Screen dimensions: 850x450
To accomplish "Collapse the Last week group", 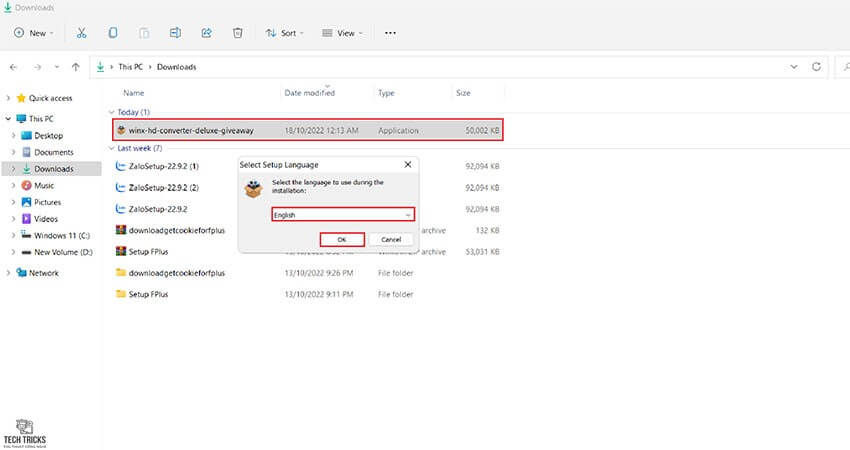I will [x=112, y=148].
